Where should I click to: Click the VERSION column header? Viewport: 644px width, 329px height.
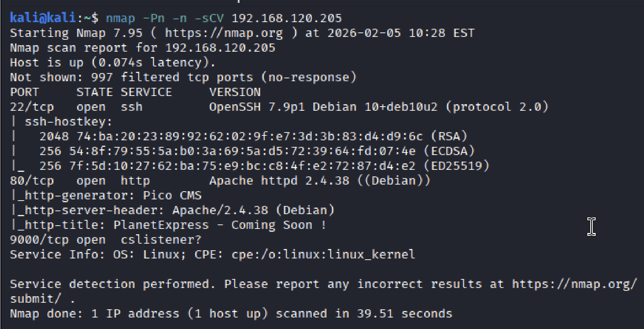click(x=235, y=92)
